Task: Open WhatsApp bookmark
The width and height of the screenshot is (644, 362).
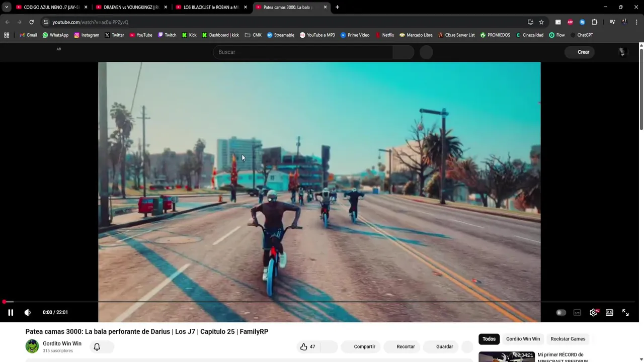Action: click(55, 35)
